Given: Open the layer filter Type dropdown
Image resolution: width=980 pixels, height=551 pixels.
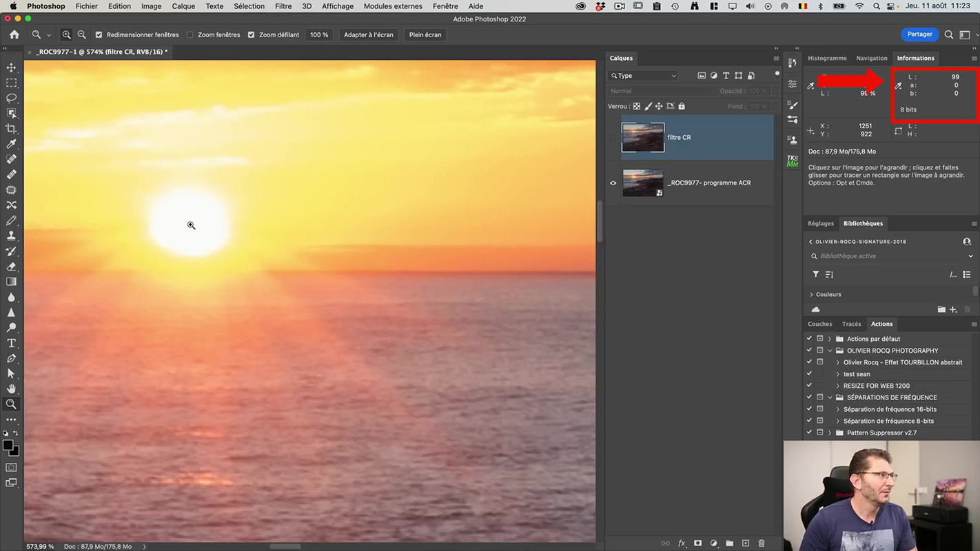Looking at the screenshot, I should (x=644, y=76).
